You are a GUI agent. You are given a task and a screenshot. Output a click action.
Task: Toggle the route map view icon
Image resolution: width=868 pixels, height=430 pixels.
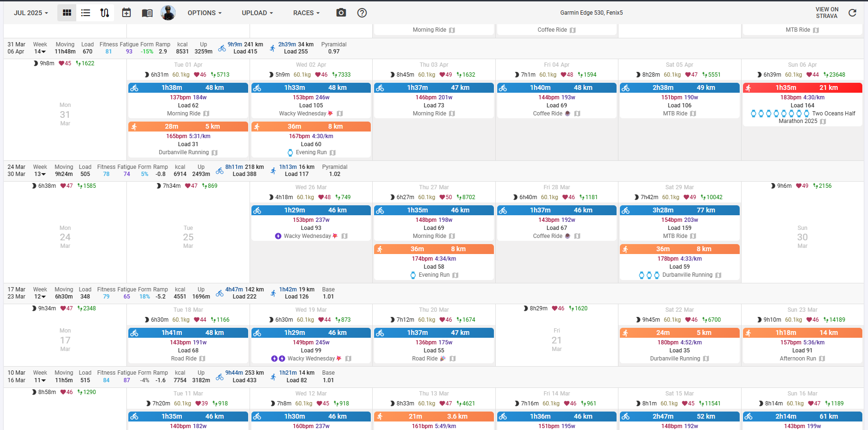pyautogui.click(x=105, y=13)
